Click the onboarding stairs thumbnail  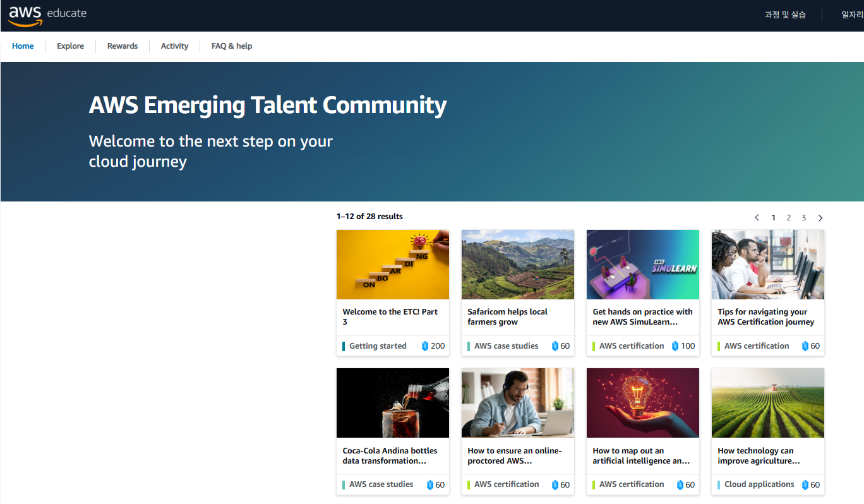(393, 265)
